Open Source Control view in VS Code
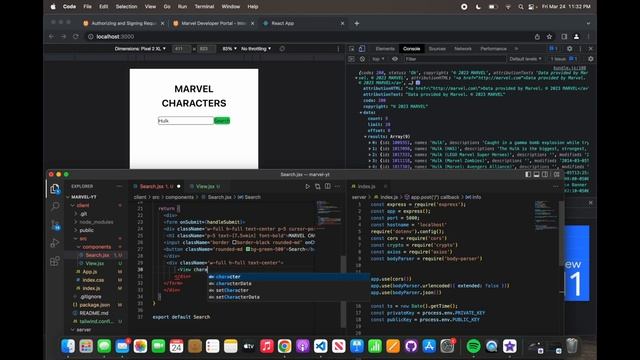The width and height of the screenshot is (640, 360). click(55, 225)
